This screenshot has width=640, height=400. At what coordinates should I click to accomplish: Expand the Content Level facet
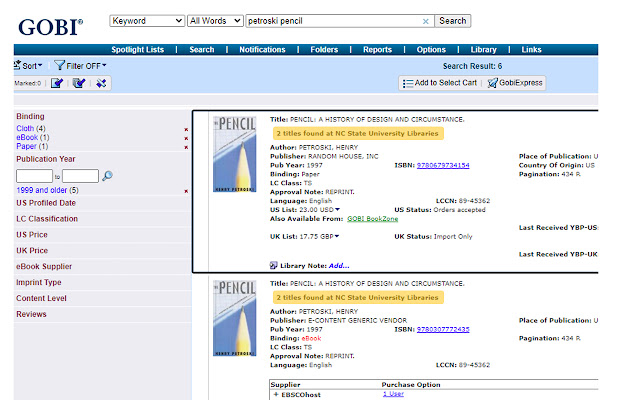tap(41, 298)
